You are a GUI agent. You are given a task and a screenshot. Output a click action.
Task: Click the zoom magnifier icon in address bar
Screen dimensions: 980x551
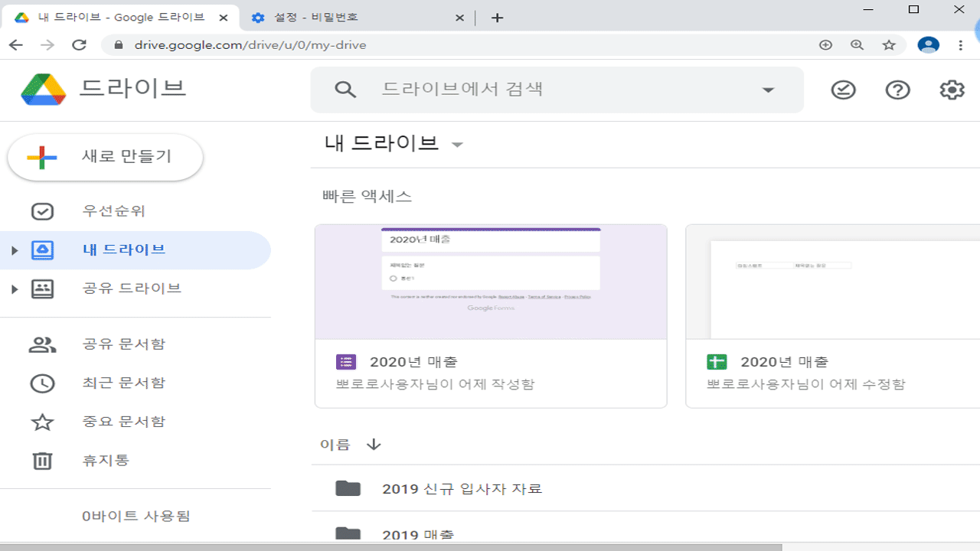(857, 45)
